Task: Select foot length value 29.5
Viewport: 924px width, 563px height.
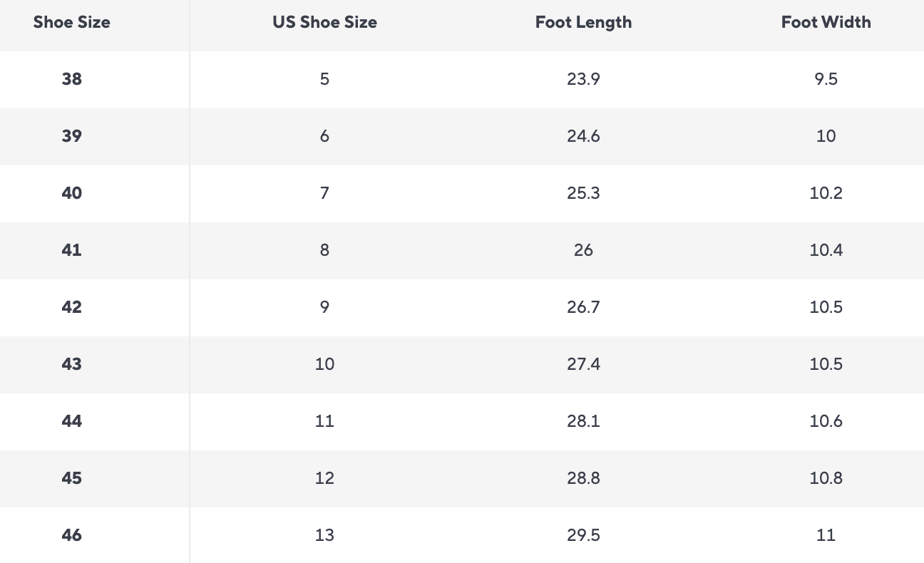Action: point(583,535)
